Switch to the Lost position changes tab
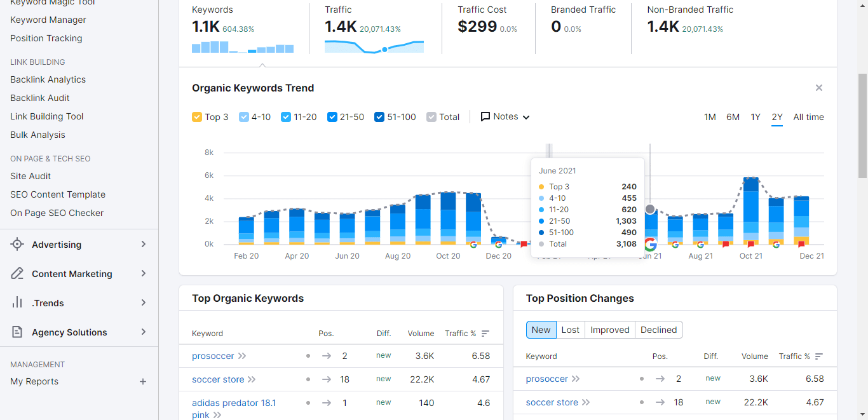 pyautogui.click(x=571, y=330)
